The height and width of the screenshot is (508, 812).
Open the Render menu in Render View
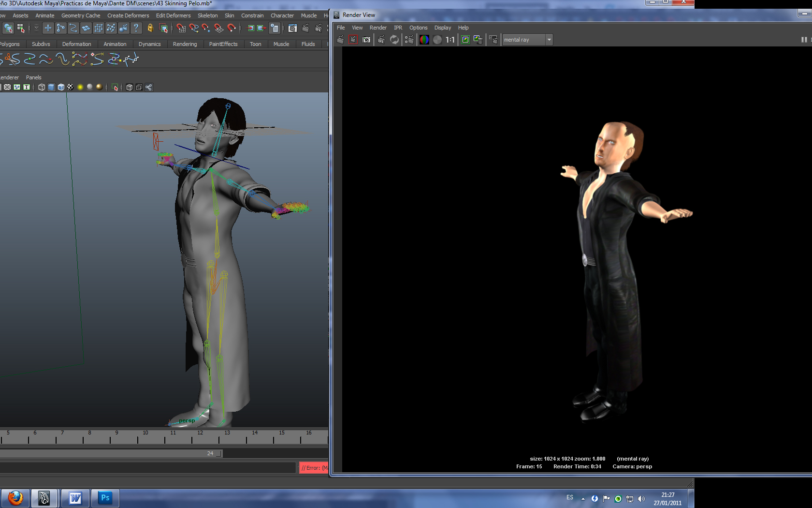378,28
